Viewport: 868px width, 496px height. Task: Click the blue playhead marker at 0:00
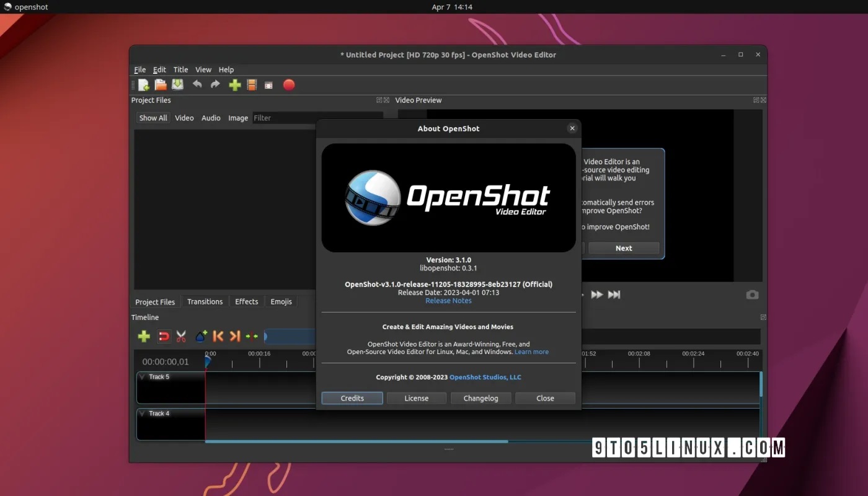208,361
